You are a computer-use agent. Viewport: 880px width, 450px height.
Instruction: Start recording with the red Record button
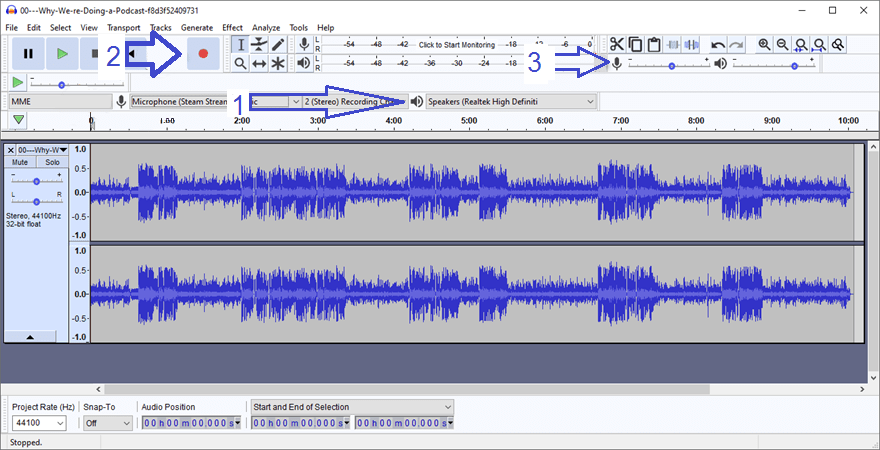[203, 54]
